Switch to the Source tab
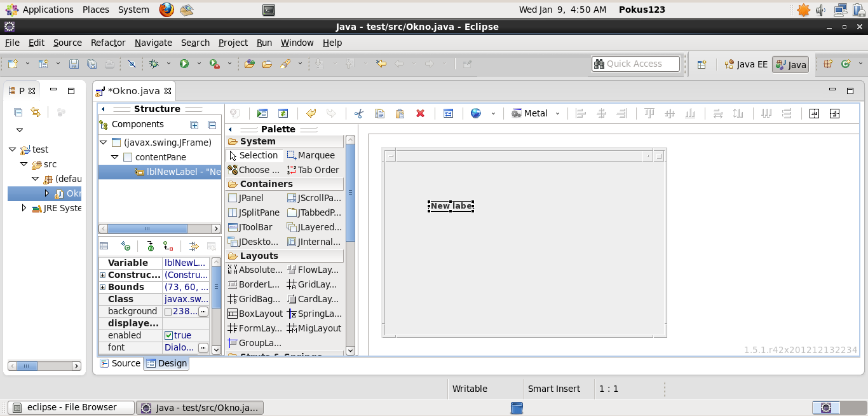The height and width of the screenshot is (416, 868). coord(120,363)
